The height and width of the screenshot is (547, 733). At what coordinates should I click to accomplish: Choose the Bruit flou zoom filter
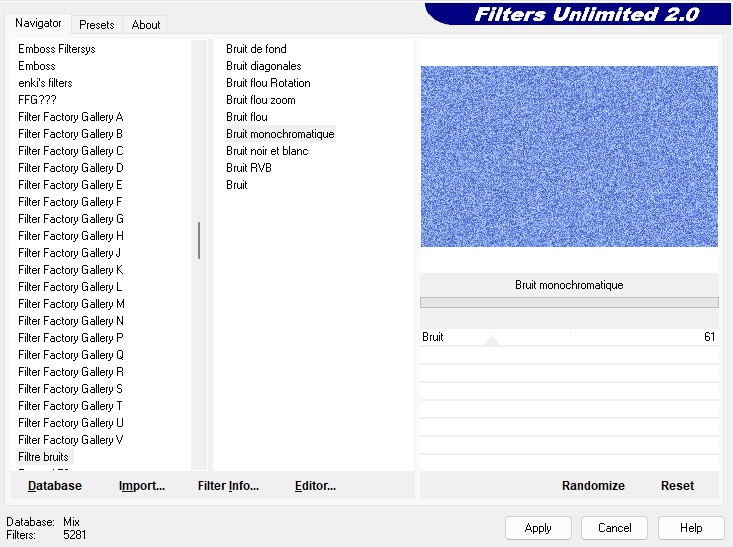pos(261,100)
